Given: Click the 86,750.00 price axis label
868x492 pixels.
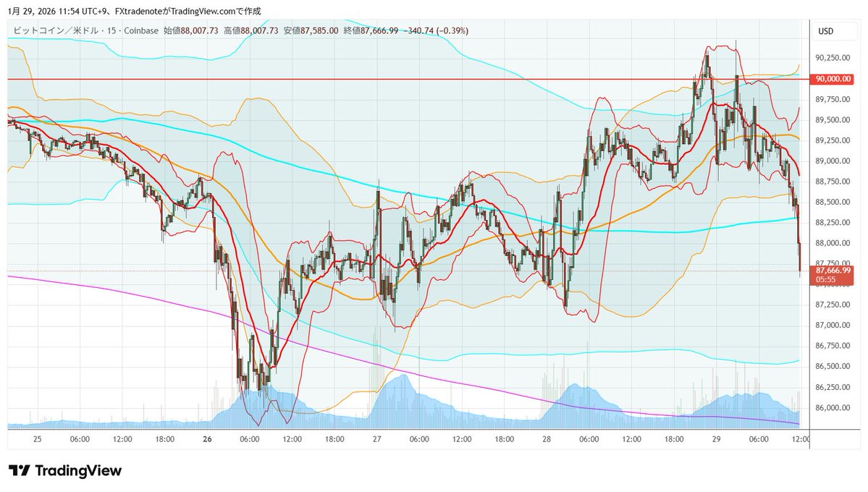Looking at the screenshot, I should pos(833,345).
